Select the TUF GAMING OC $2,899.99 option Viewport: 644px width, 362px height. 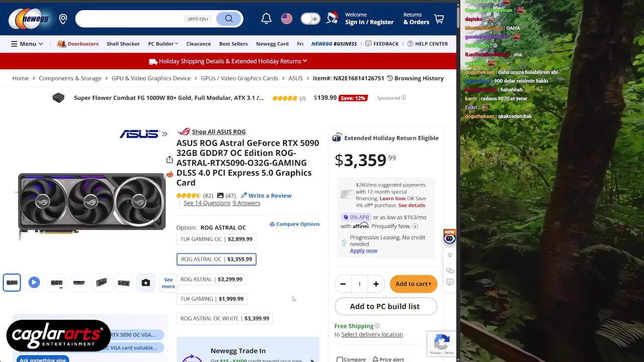[216, 239]
